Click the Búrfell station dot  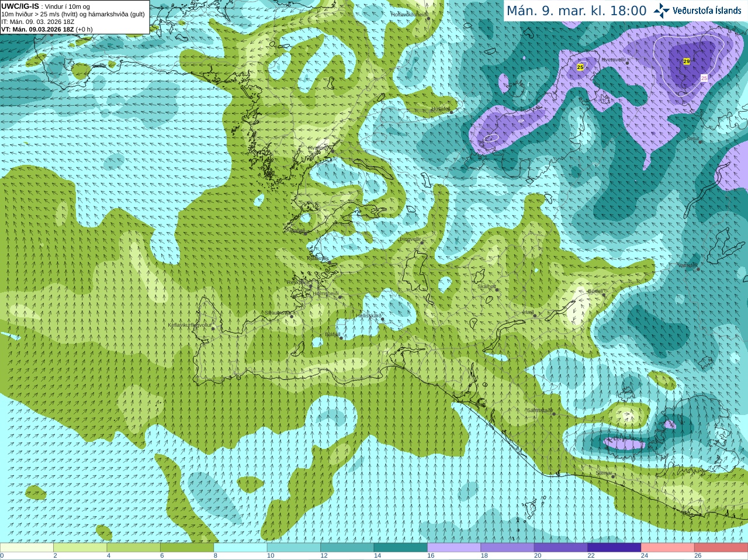coord(604,294)
